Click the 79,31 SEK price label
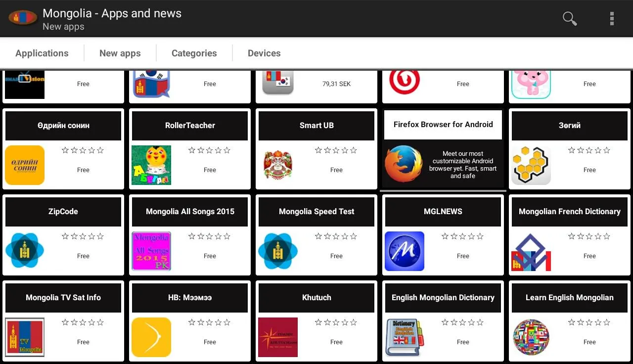The image size is (633, 364). [x=336, y=84]
